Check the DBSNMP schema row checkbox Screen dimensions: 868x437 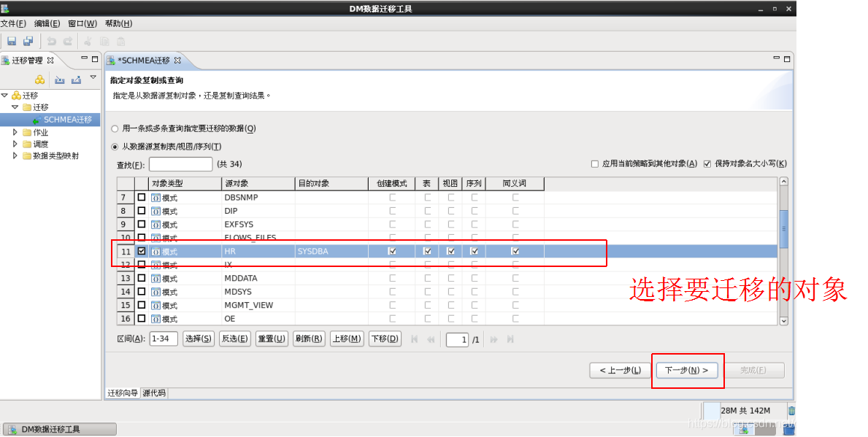point(142,197)
